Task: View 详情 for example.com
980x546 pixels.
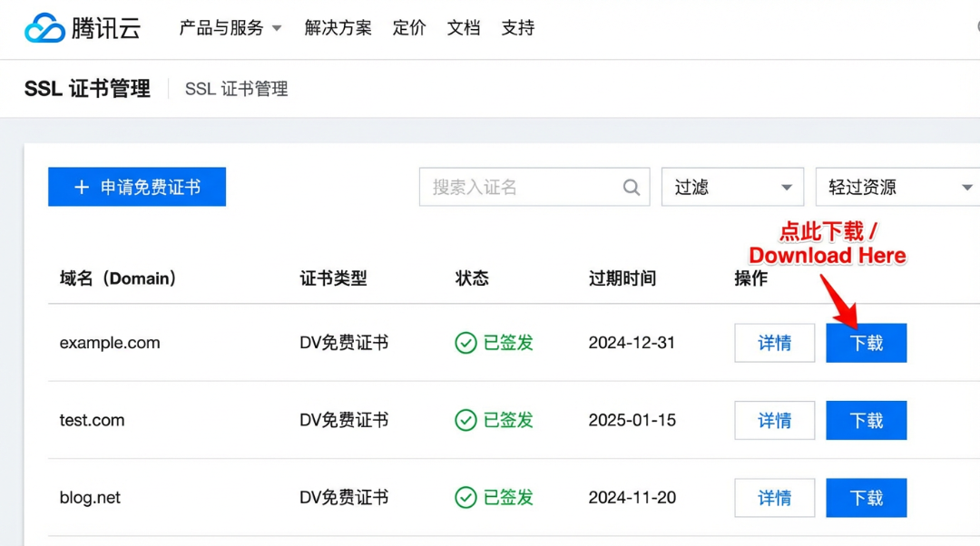Action: tap(774, 343)
